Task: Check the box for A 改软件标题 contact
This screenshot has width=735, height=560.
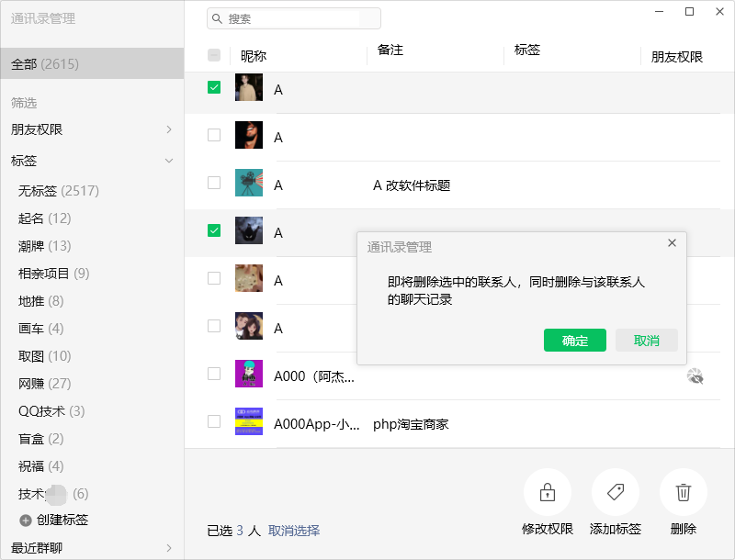Action: coord(214,183)
